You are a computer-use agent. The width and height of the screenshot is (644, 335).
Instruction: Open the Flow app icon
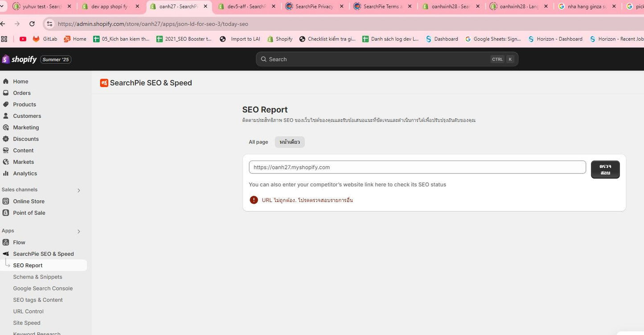[6, 242]
